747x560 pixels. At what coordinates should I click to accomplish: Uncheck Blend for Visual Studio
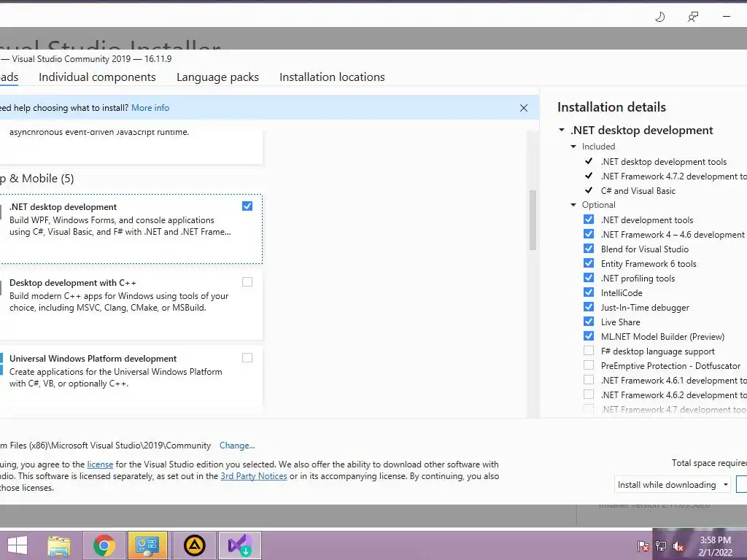pos(589,249)
